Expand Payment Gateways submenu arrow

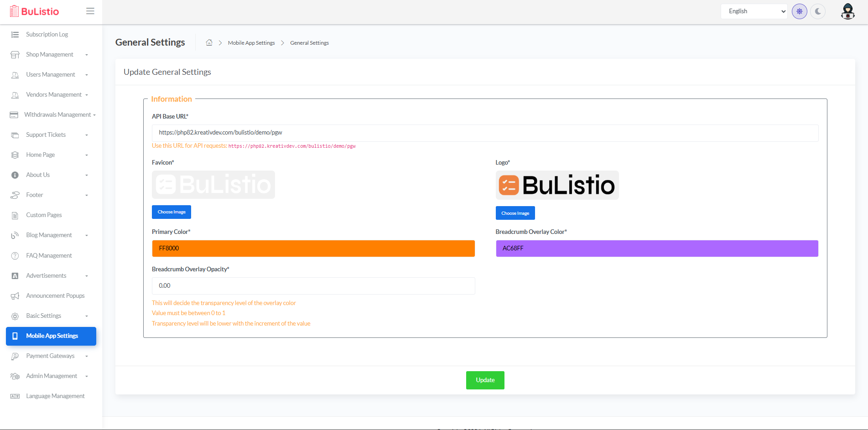click(x=87, y=356)
